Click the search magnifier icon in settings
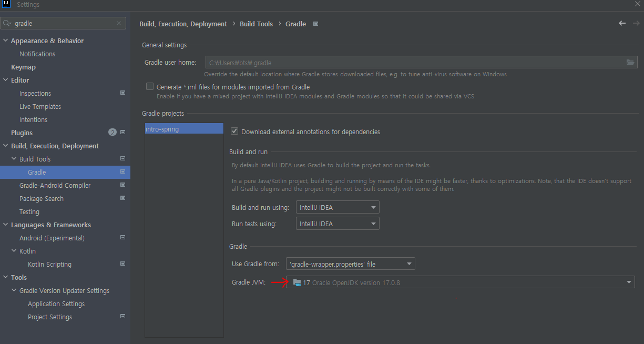This screenshot has height=344, width=644. point(7,24)
